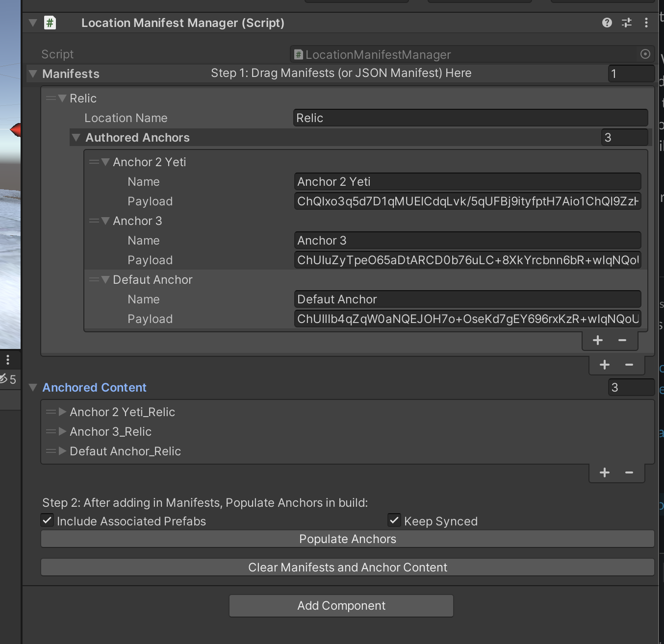Grab reorder handle of Anchor 2 Yeti

pyautogui.click(x=94, y=162)
